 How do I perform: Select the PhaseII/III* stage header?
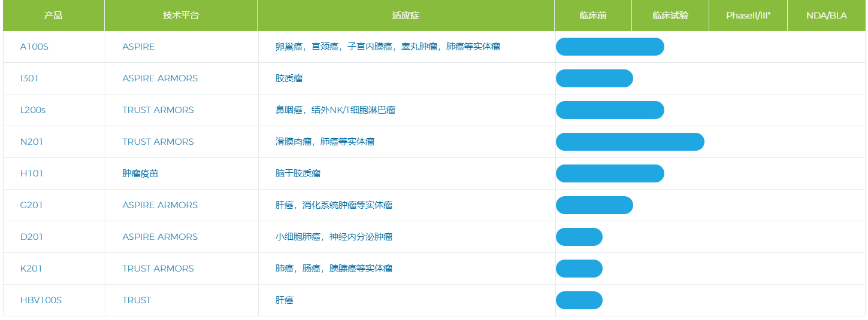(748, 16)
